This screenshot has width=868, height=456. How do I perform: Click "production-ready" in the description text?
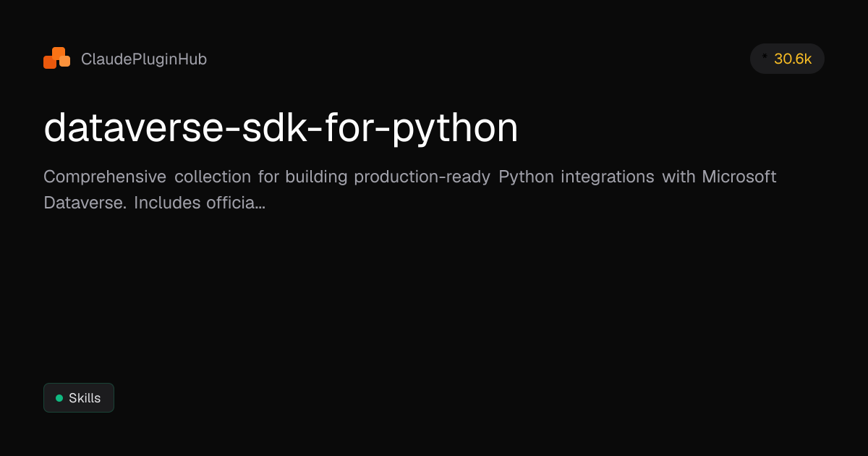[422, 177]
